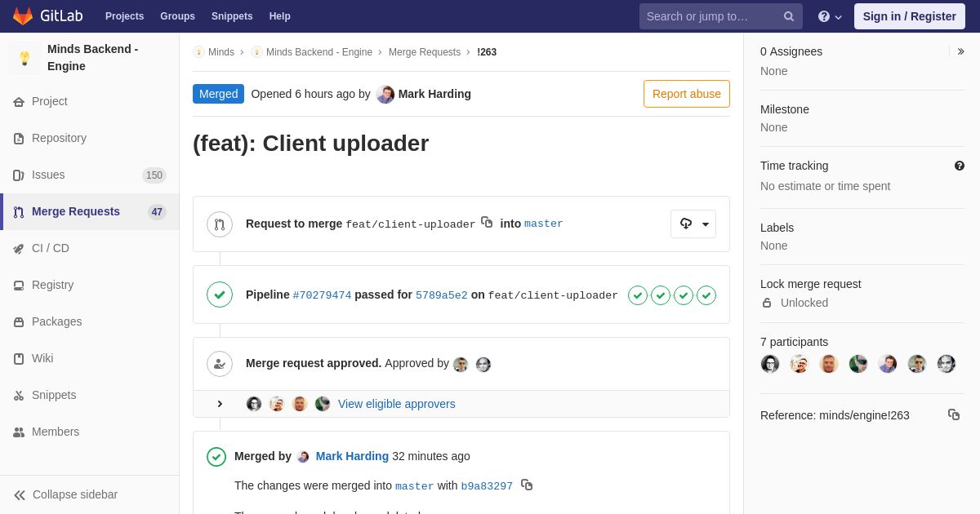
Task: Click the second pipeline stage check icon
Action: point(661,295)
